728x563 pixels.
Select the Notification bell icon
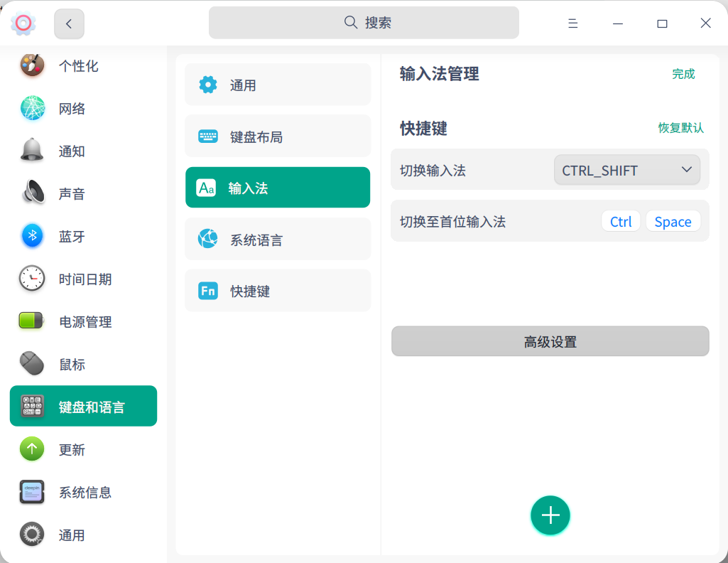[x=32, y=151]
